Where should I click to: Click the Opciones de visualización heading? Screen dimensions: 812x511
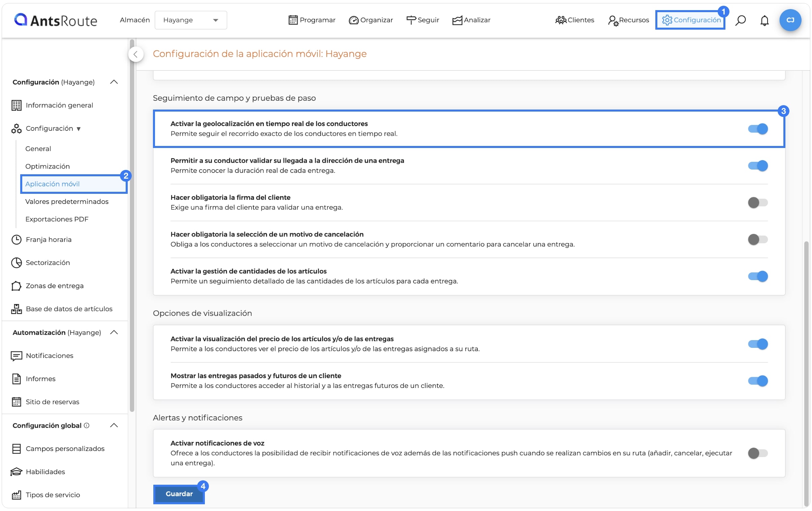click(x=202, y=313)
